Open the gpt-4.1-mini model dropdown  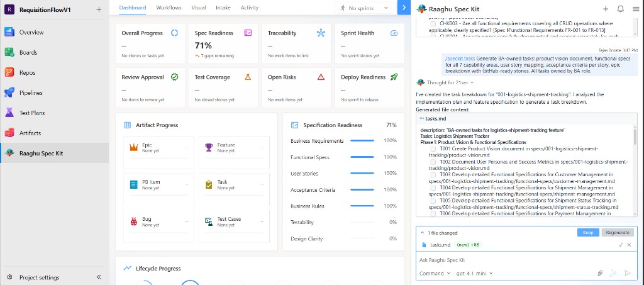475,273
